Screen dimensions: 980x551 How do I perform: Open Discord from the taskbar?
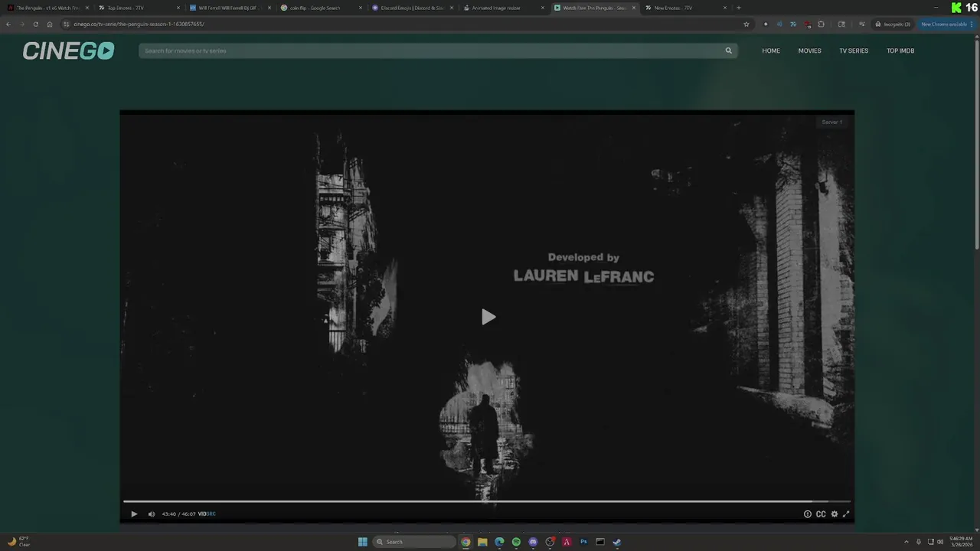(x=533, y=542)
